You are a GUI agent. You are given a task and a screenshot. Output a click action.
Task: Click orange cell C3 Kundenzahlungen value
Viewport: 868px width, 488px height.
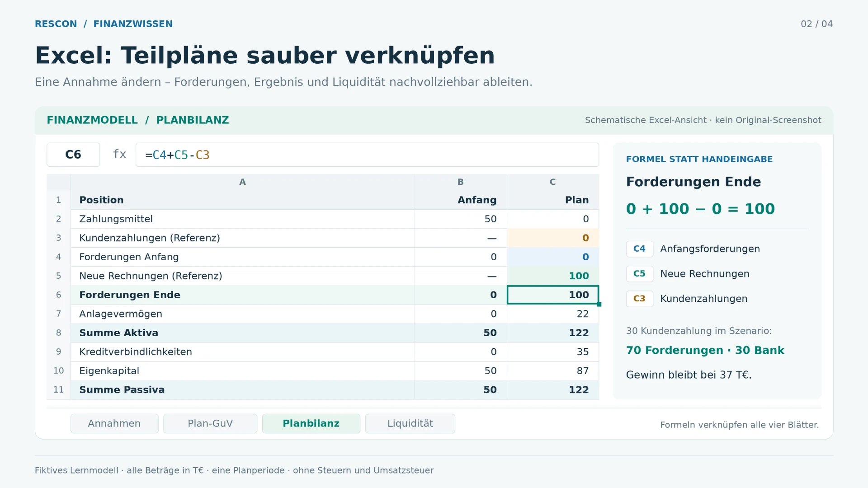[x=553, y=238]
